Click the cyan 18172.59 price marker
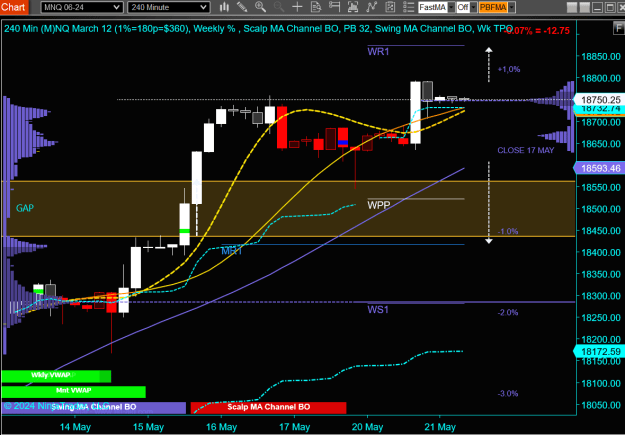This screenshot has height=435, width=625. (599, 352)
